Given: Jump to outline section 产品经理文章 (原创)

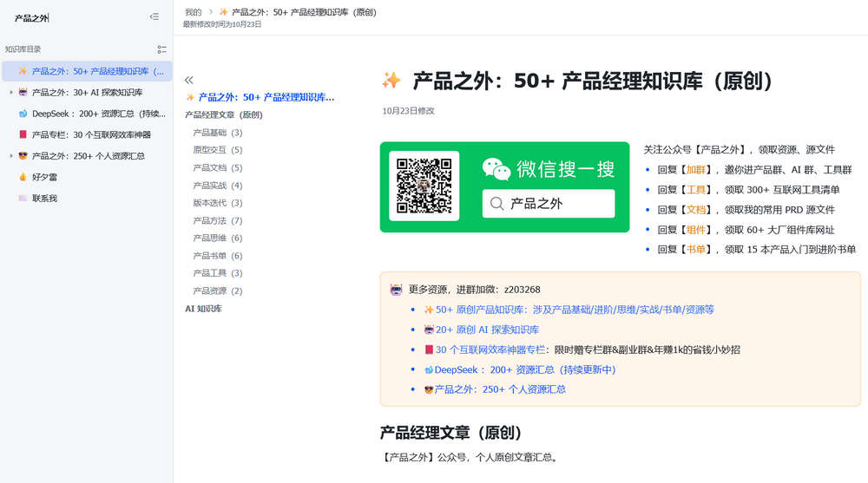Looking at the screenshot, I should (224, 115).
